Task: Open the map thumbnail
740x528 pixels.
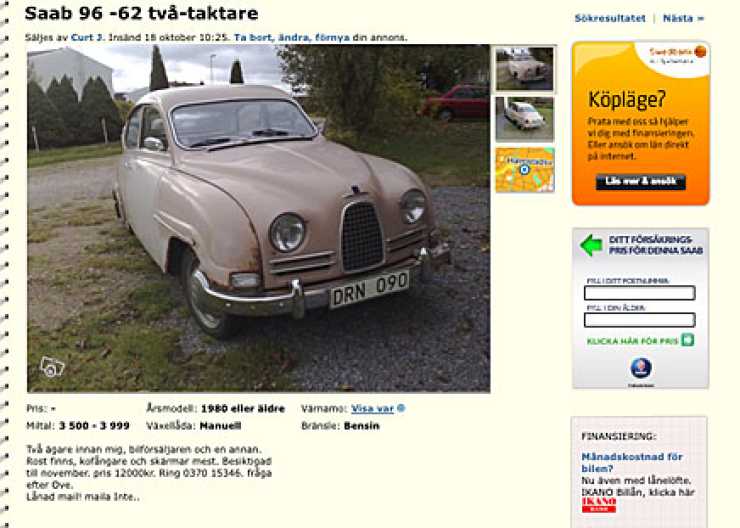Action: (524, 170)
